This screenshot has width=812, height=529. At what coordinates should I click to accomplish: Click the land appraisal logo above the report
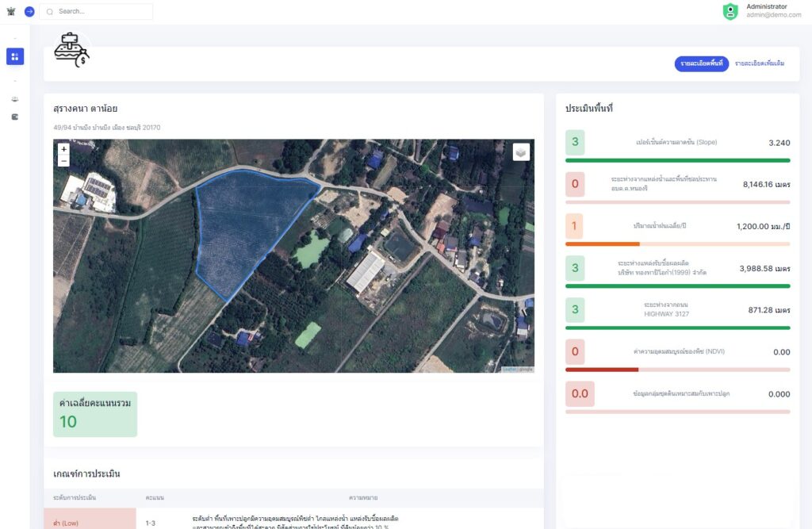(x=70, y=49)
